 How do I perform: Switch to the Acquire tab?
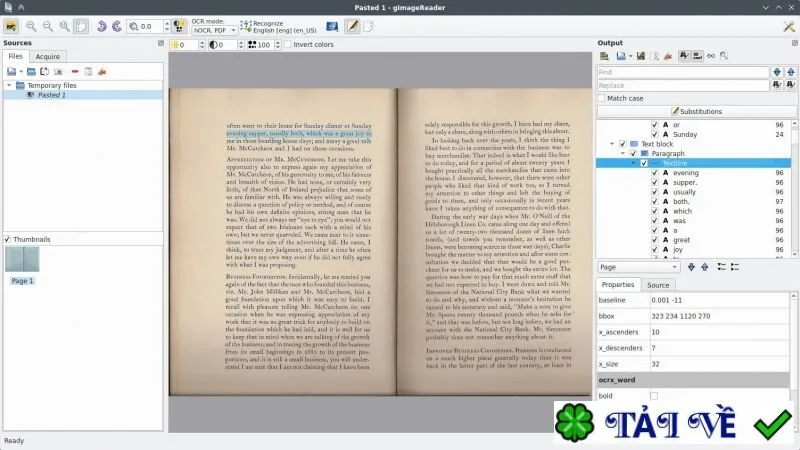pos(47,57)
